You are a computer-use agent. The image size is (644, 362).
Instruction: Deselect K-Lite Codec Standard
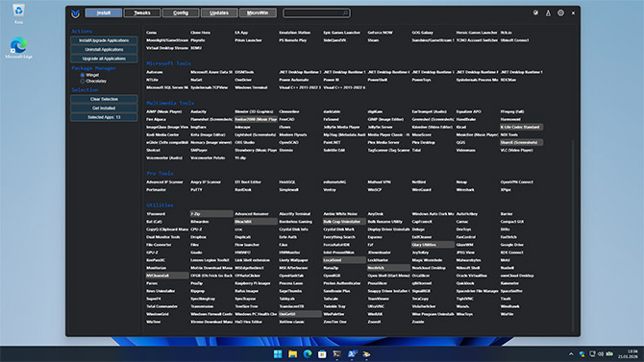(x=521, y=127)
